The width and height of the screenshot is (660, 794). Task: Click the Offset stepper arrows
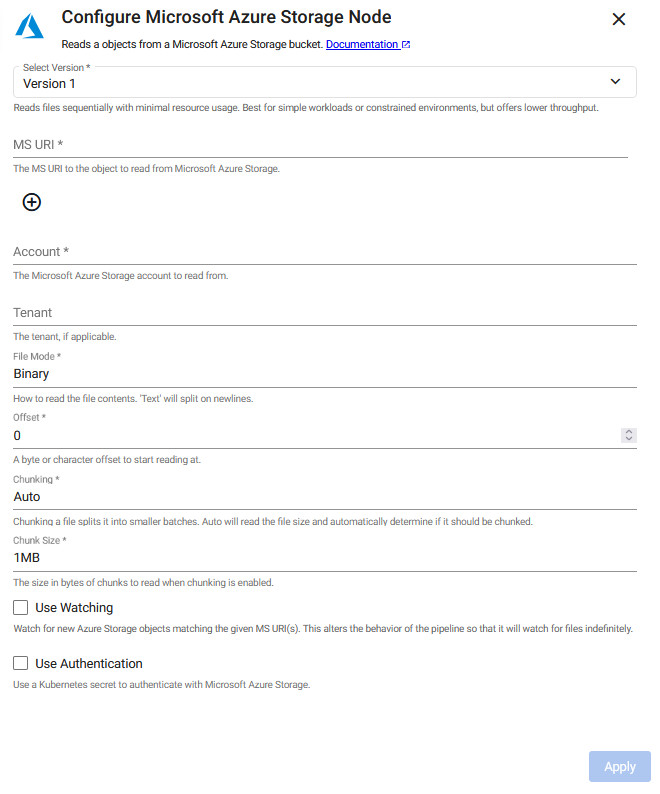pos(629,436)
